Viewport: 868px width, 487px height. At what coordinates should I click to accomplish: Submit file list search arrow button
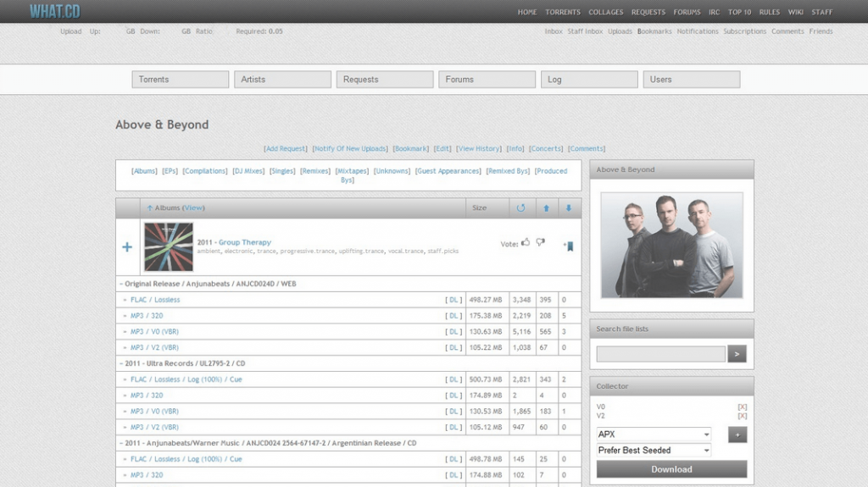click(737, 354)
